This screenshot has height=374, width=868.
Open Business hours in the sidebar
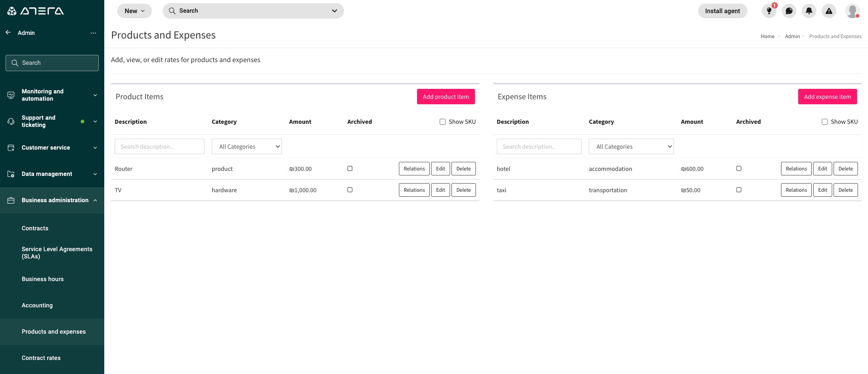pyautogui.click(x=43, y=279)
